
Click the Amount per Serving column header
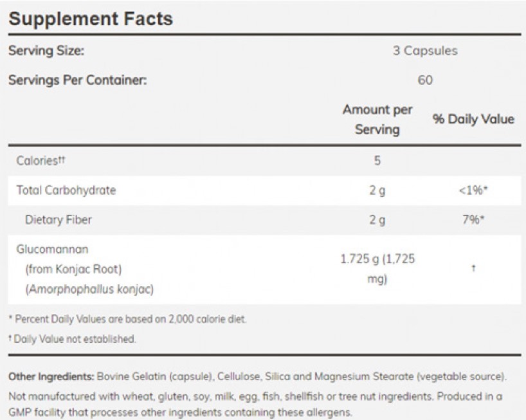coord(377,120)
